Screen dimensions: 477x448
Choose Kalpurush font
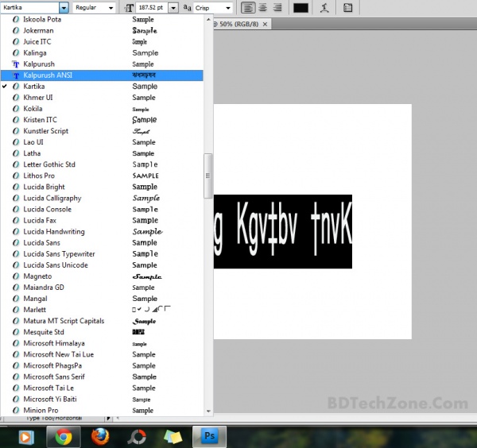click(102, 64)
